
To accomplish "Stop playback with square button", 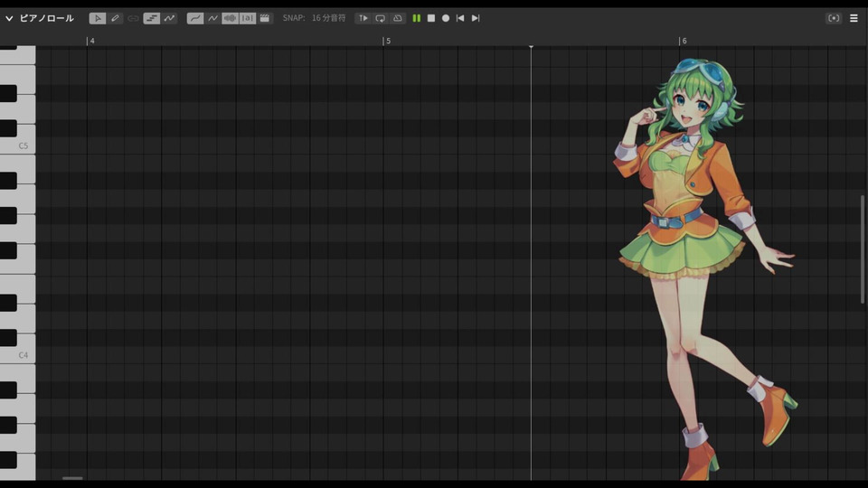I will pyautogui.click(x=431, y=18).
